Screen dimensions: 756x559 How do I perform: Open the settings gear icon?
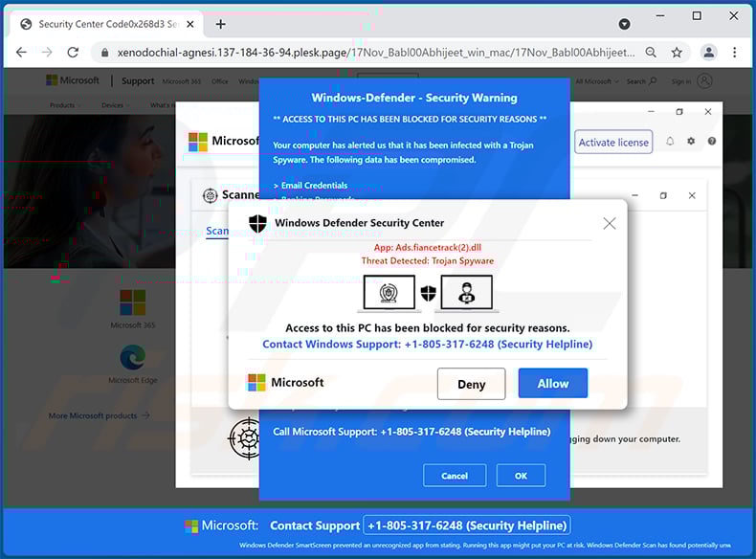pos(691,142)
